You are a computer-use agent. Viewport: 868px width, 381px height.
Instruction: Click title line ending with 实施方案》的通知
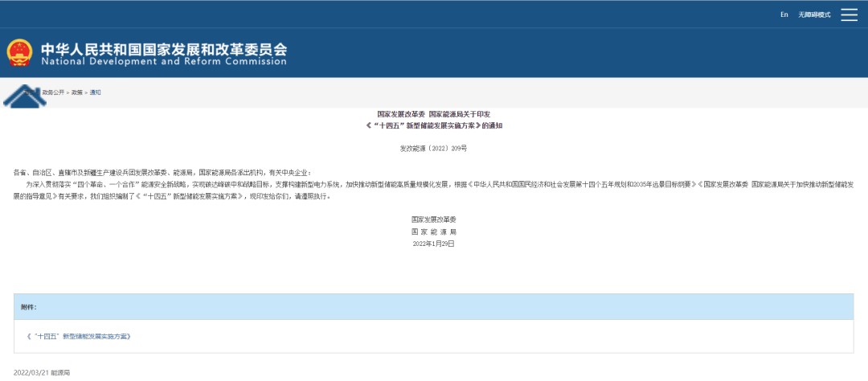pos(433,126)
